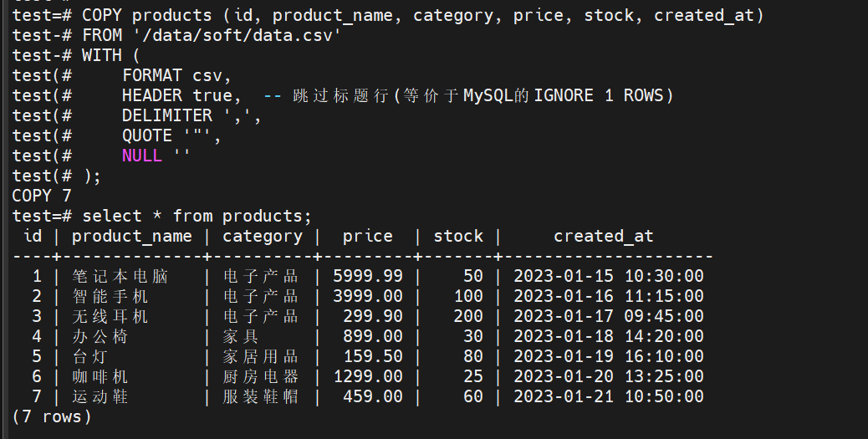Click the product_name column header

pyautogui.click(x=131, y=236)
